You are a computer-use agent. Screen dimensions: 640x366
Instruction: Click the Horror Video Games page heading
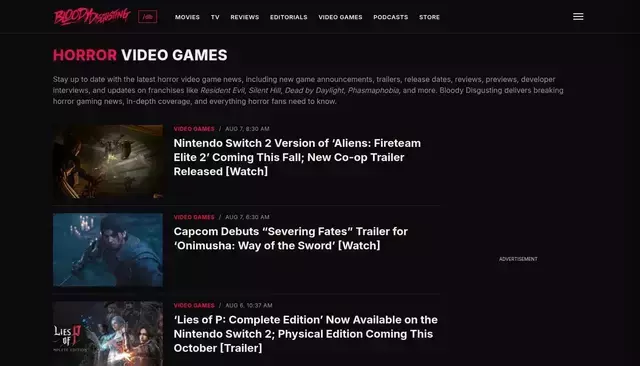click(x=140, y=55)
